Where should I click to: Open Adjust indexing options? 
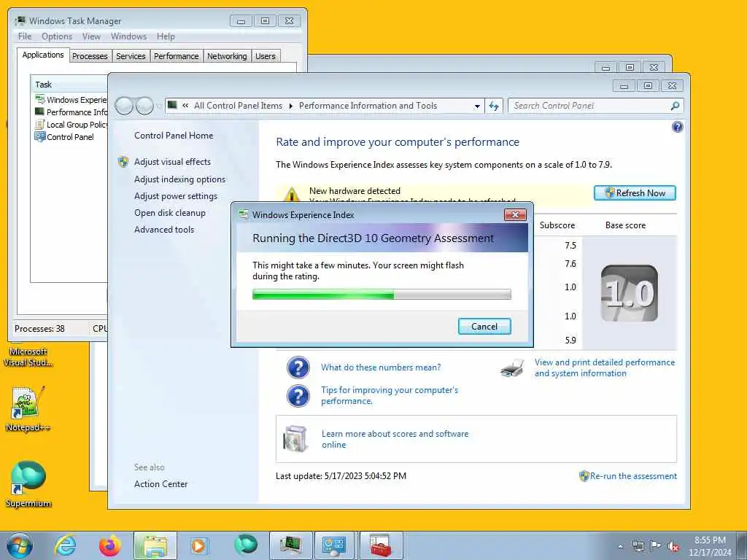click(179, 179)
